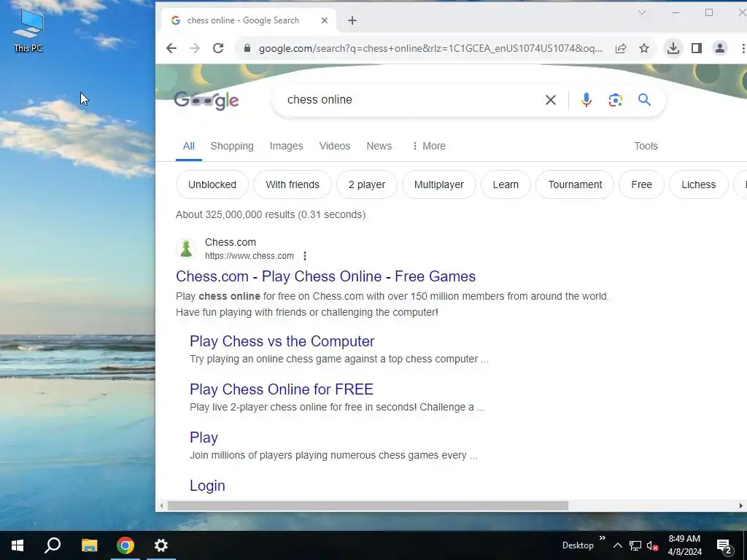Click horizontal scrollbar left arrow
747x560 pixels.
[161, 506]
